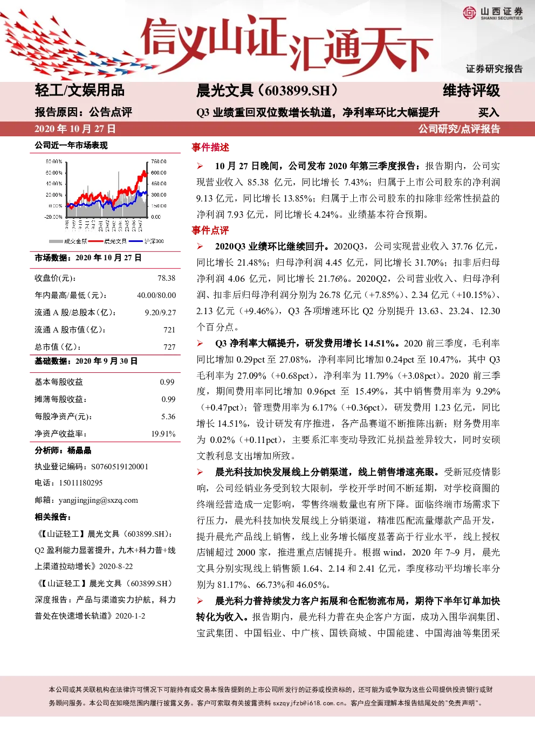Image resolution: width=535 pixels, height=756 pixels.
Task: Click the arrow bullet before '2020Q3 业绩环比继续回升'
Action: 200,246
